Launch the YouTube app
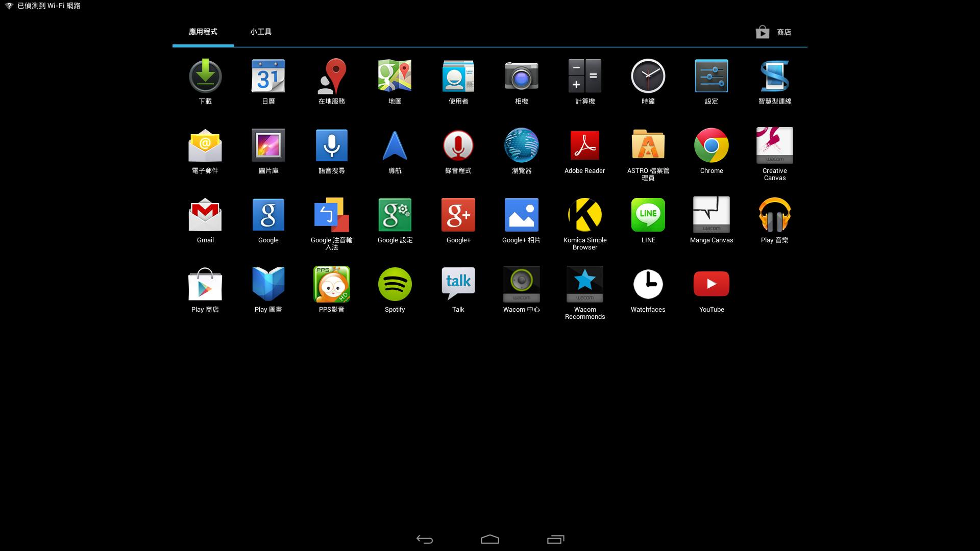The image size is (980, 551). click(x=711, y=284)
